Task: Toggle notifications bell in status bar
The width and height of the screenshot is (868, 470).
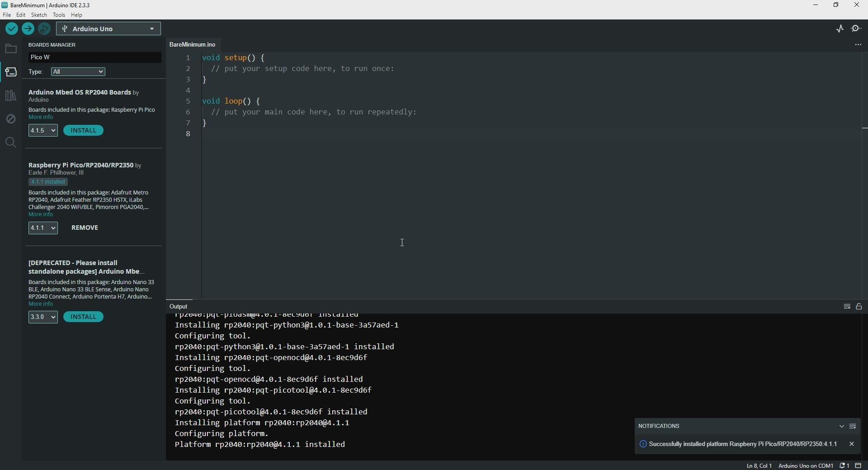Action: pyautogui.click(x=844, y=466)
